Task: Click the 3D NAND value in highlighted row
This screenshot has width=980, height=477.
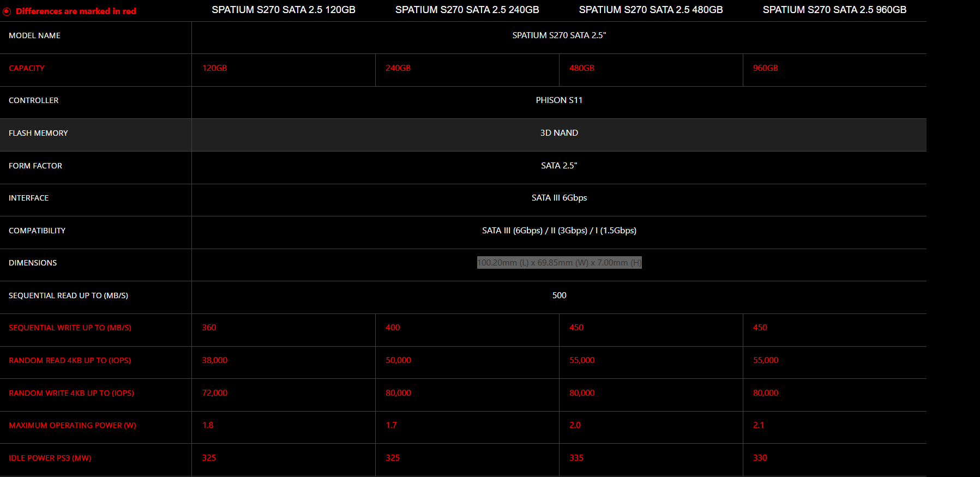Action: 559,133
